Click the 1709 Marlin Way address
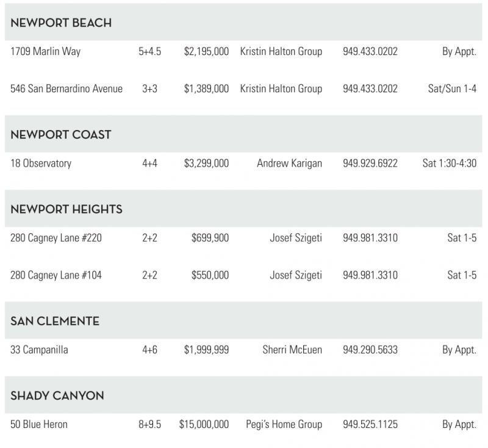 [x=45, y=52]
